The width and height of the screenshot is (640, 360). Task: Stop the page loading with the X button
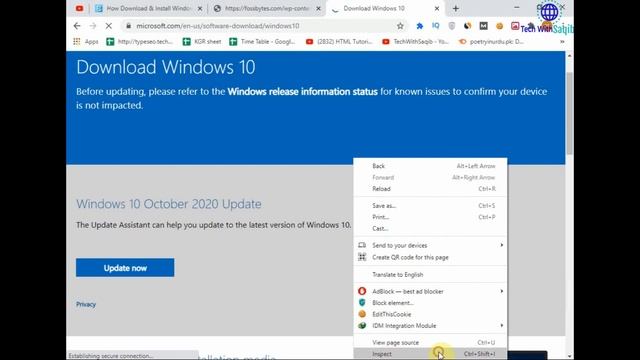click(x=109, y=26)
